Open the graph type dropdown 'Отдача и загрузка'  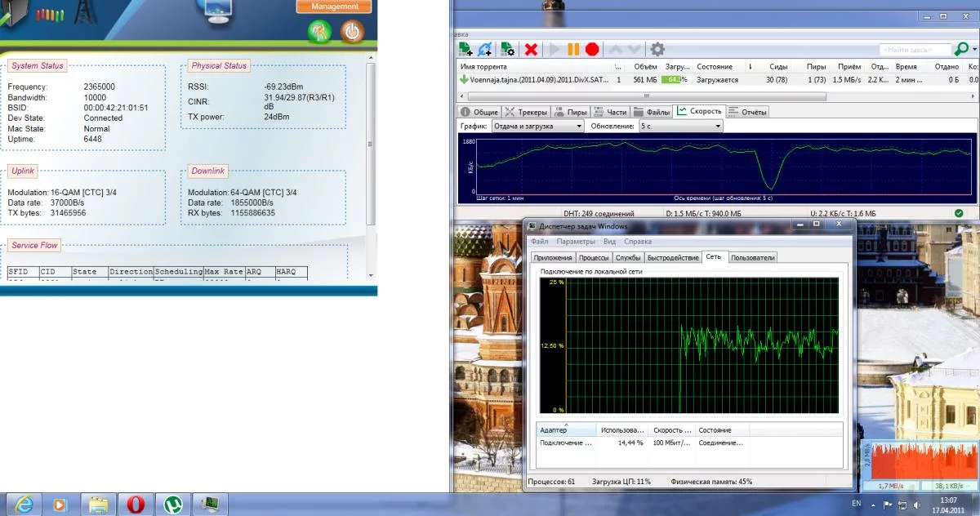coord(537,127)
